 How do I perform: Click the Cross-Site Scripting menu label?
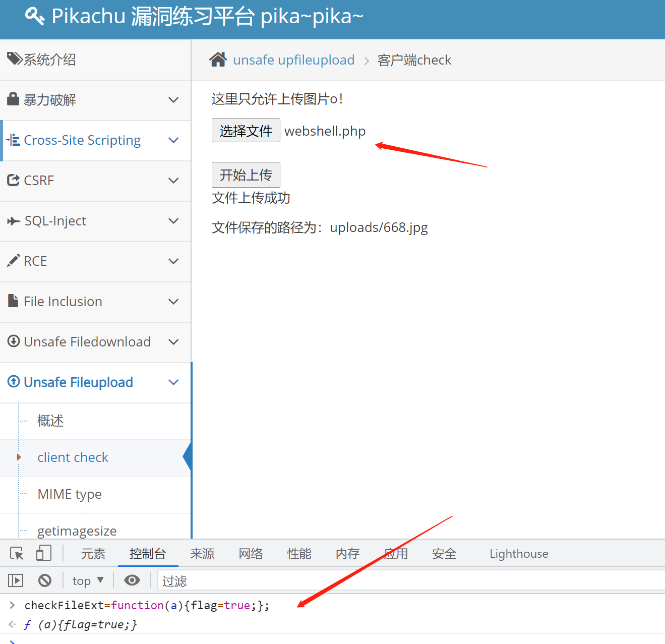pyautogui.click(x=82, y=140)
